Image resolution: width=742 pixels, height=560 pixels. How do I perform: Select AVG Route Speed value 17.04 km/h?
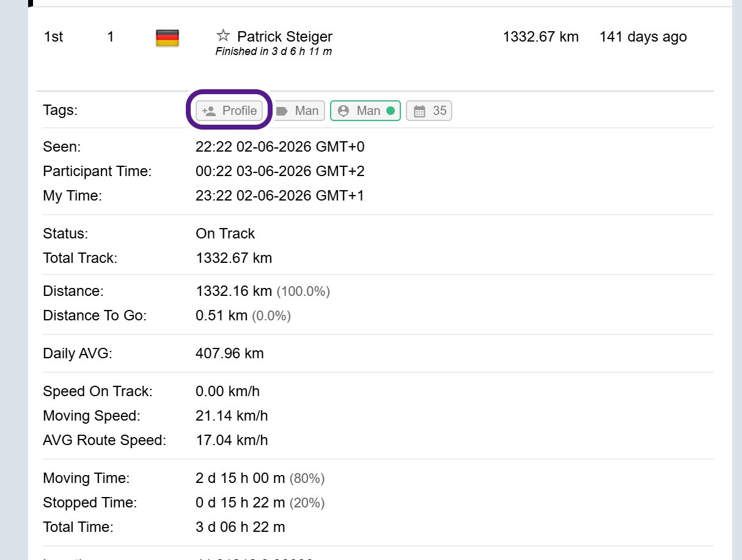click(232, 440)
